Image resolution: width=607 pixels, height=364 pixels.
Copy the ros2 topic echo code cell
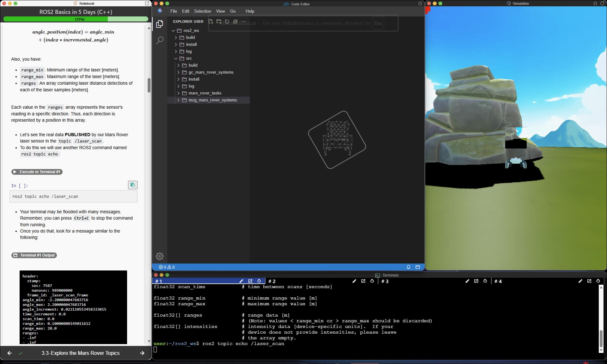coord(132,185)
